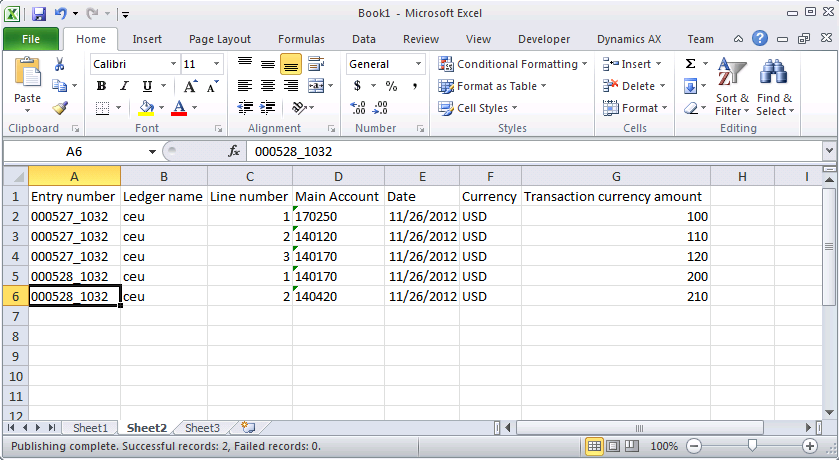Select the Sheet1 worksheet tab
The image size is (839, 460).
(x=89, y=428)
